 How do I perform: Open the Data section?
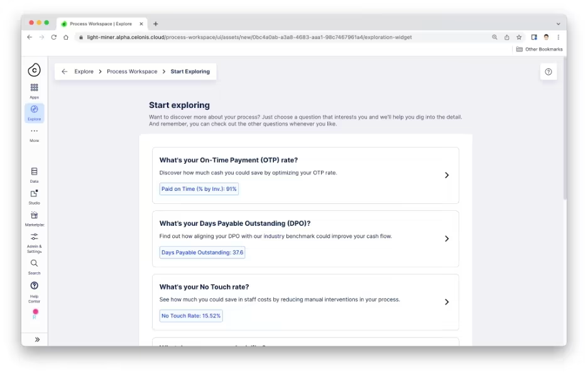pos(34,175)
